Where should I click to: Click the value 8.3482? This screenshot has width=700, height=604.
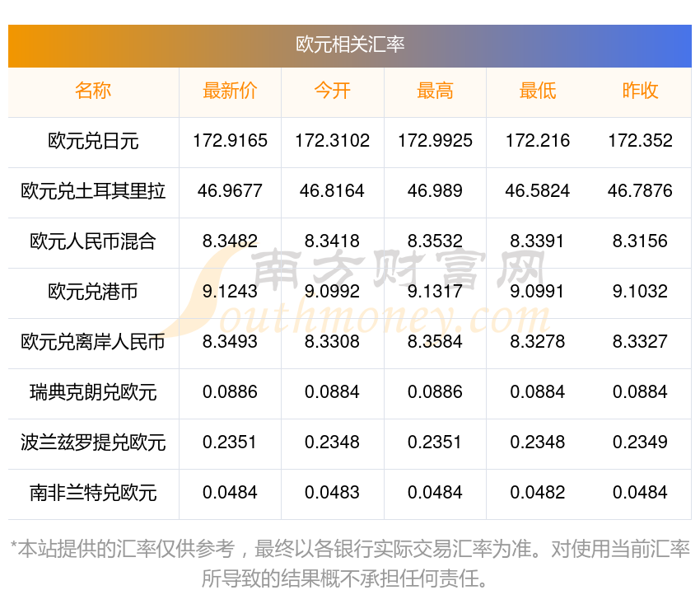pyautogui.click(x=230, y=241)
